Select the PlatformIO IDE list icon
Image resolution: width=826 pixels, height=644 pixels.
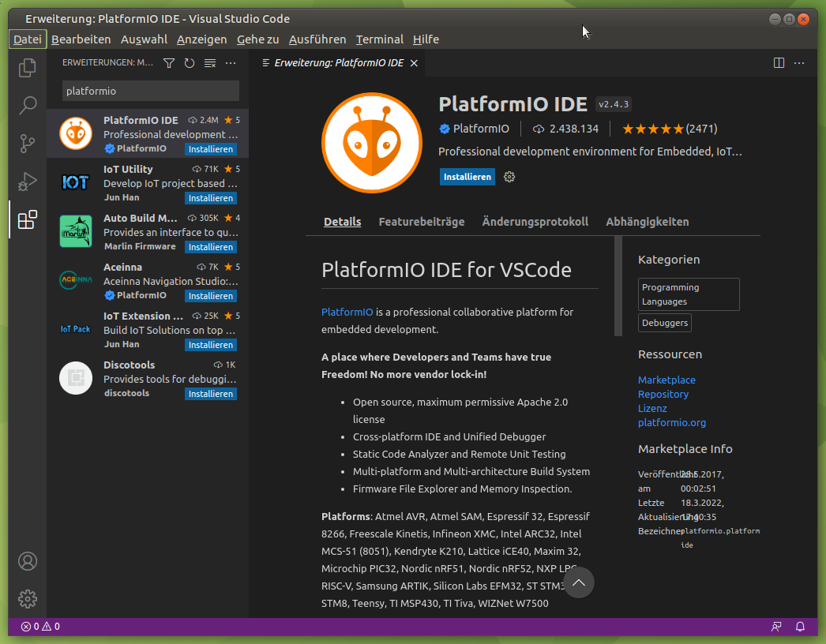76,133
